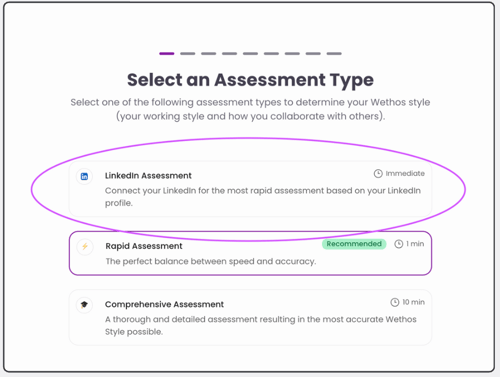Click the Connect your LinkedIn description text
This screenshot has height=377, width=500.
pyautogui.click(x=263, y=197)
